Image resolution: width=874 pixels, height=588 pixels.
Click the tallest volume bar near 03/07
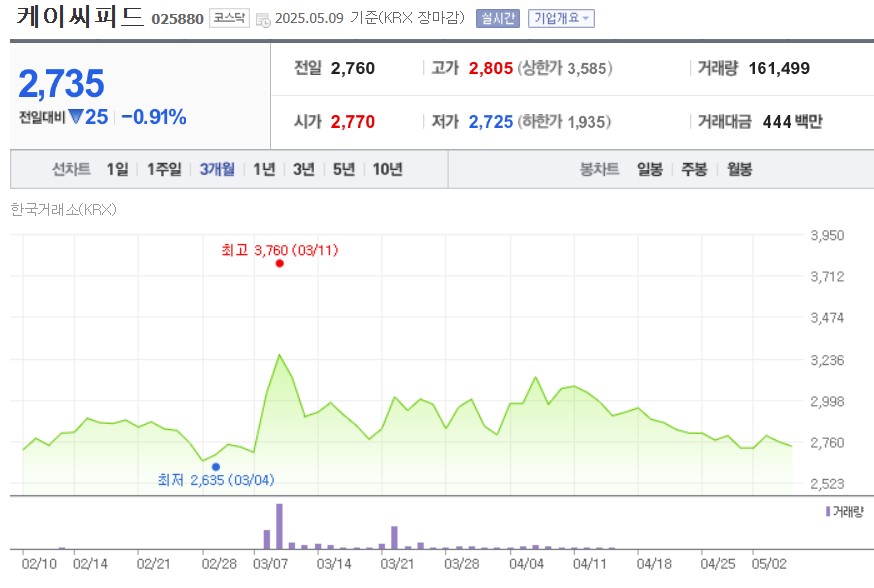279,526
